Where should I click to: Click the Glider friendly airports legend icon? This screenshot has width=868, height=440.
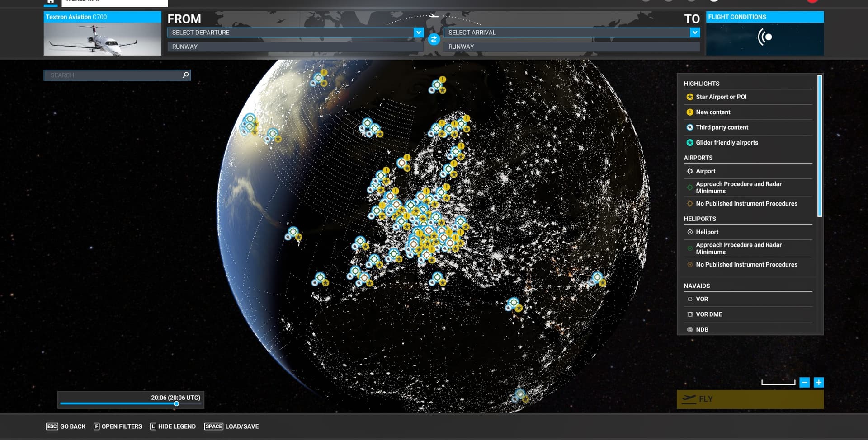click(x=690, y=143)
